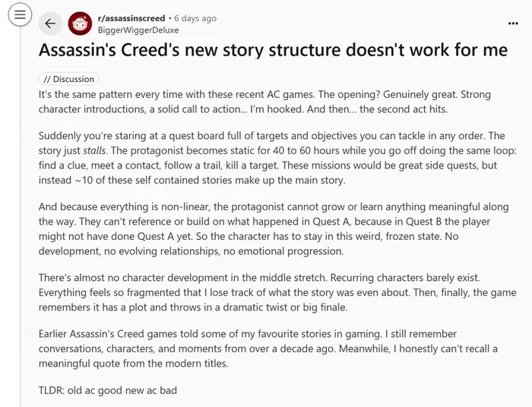Open the post's three-dot overflow menu

[x=513, y=24]
